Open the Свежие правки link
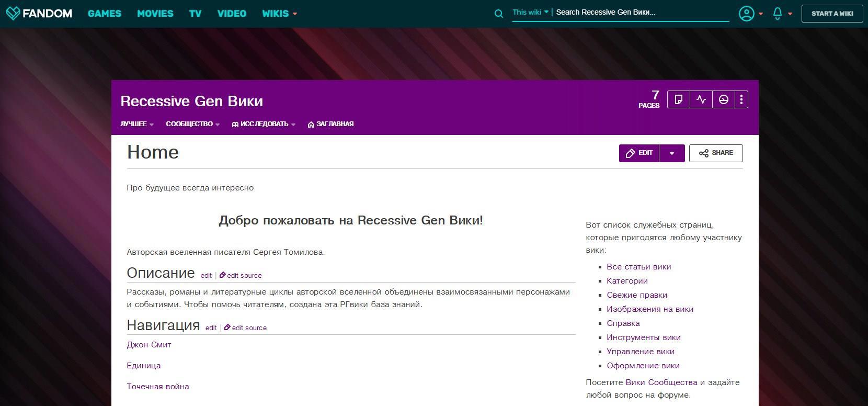This screenshot has height=406, width=868. (x=637, y=295)
